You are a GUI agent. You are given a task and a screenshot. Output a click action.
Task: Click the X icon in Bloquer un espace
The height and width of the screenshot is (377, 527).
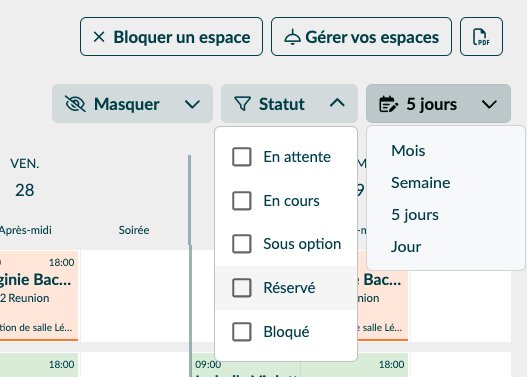(x=99, y=37)
